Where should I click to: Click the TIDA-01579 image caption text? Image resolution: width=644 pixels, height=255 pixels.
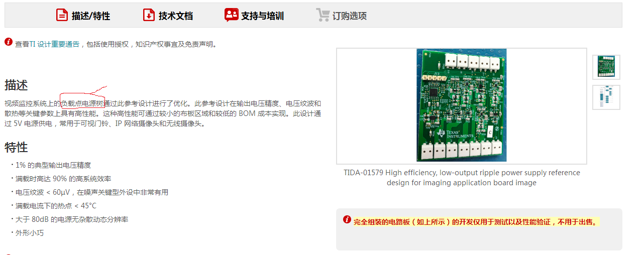tap(462, 178)
